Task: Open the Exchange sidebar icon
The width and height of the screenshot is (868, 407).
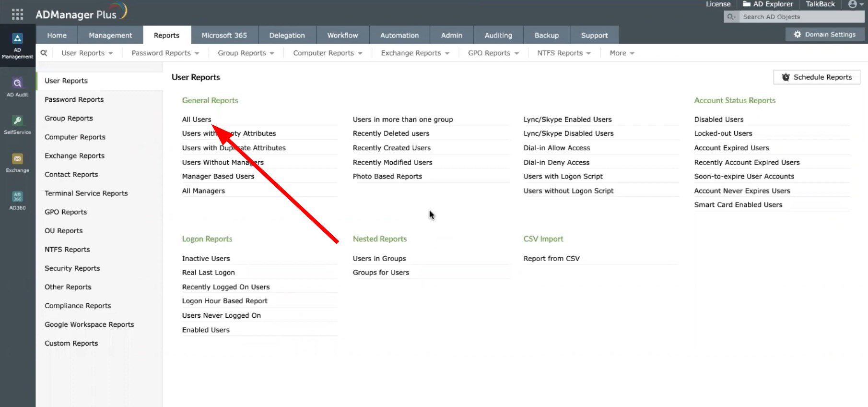Action: 17,163
